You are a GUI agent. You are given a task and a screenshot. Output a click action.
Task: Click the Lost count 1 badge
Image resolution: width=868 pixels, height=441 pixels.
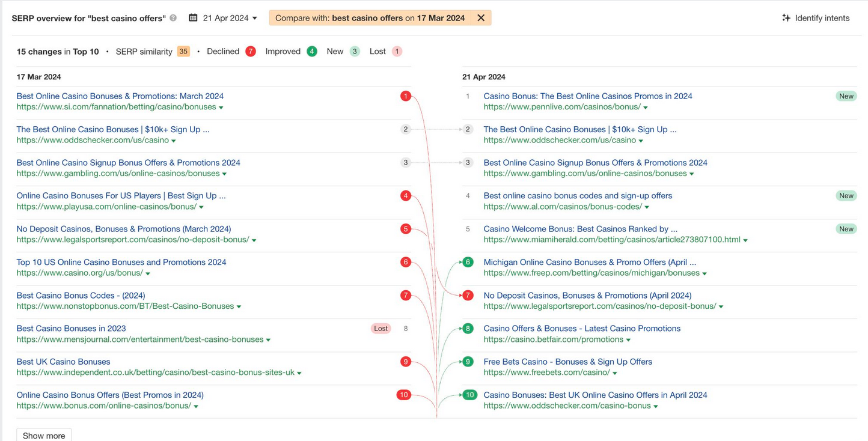(x=397, y=52)
